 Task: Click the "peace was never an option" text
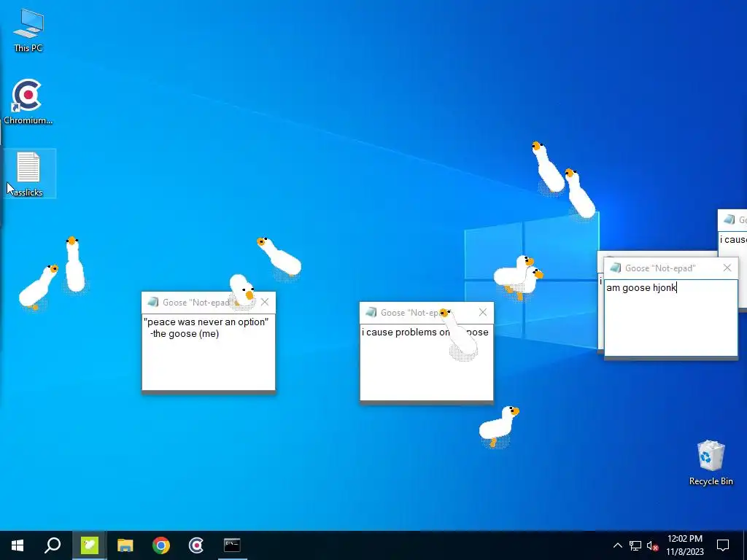[x=206, y=322]
